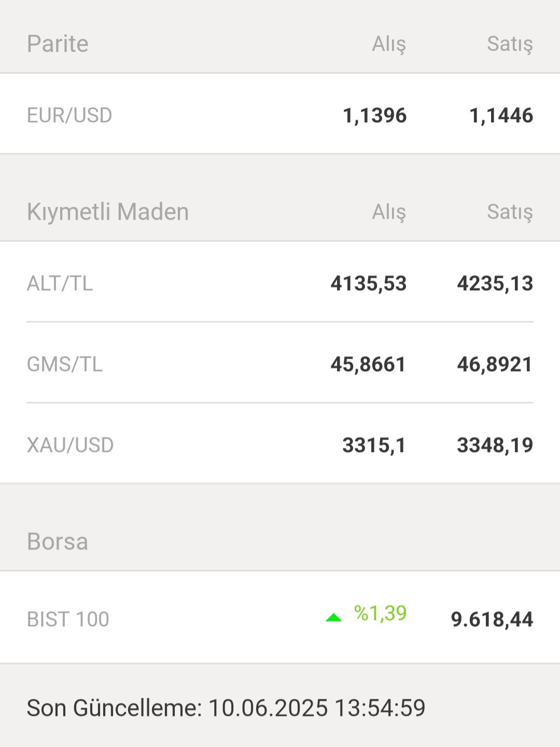This screenshot has width=560, height=747.
Task: Click the EUR/USD buy price 1,1396
Action: (374, 116)
